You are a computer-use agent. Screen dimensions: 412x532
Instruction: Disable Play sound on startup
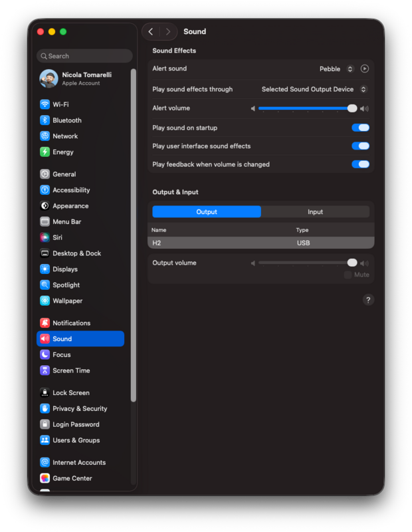[x=360, y=128]
